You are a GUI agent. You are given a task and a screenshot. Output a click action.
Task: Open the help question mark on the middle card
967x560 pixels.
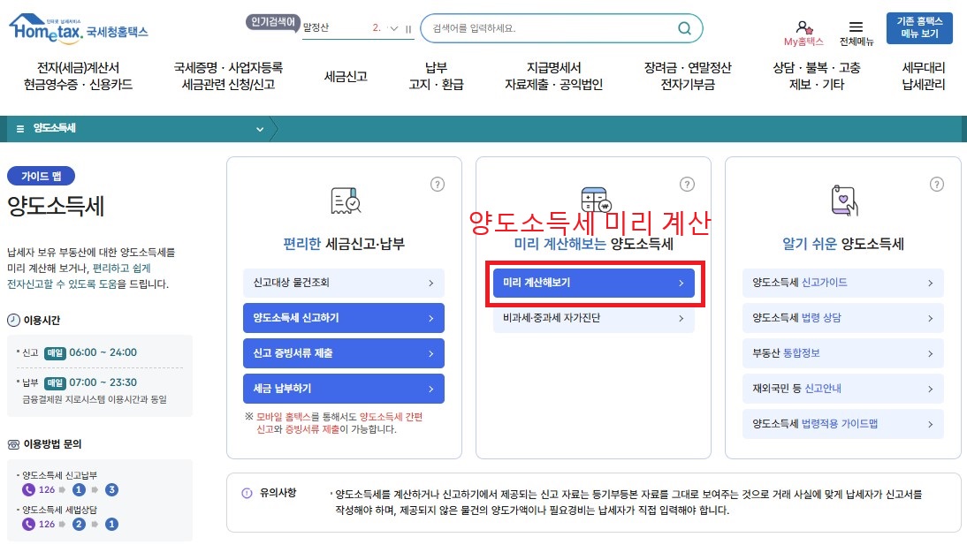687,185
